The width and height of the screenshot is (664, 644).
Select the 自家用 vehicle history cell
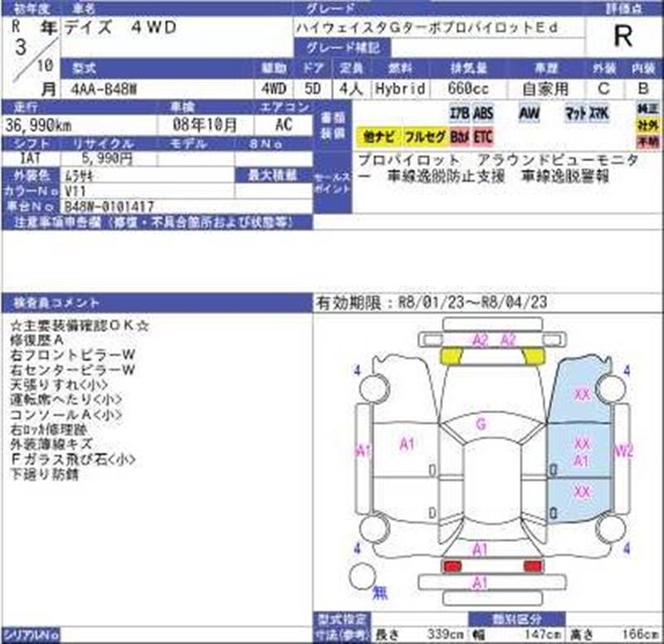point(545,89)
